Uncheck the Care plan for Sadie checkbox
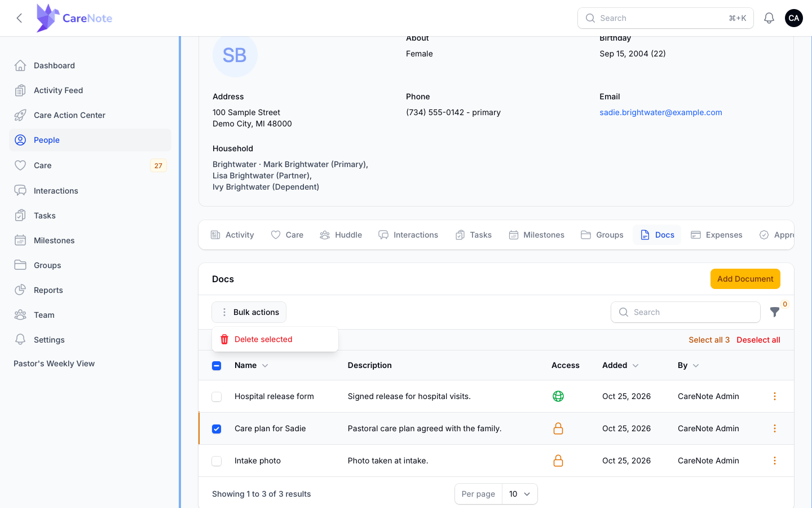 (217, 429)
